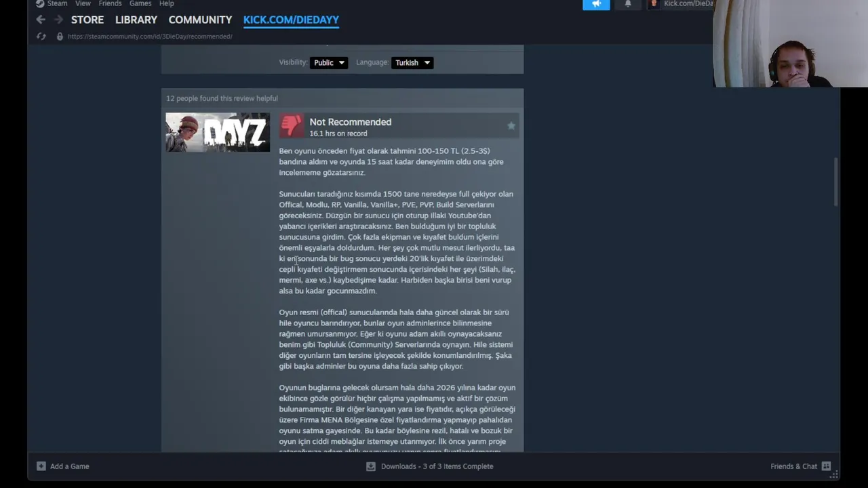Open the Help menu
The image size is (868, 488).
pyautogui.click(x=166, y=3)
